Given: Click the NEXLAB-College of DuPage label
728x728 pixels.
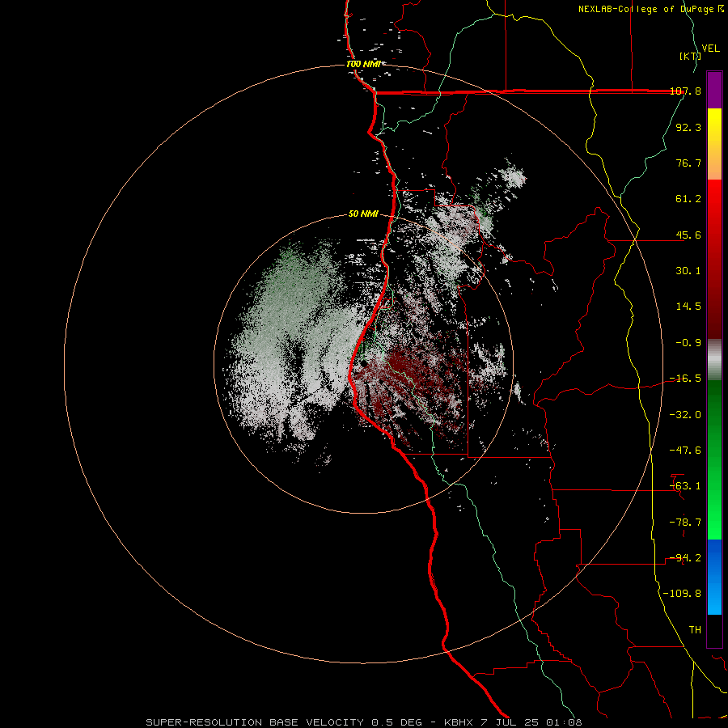Looking at the screenshot, I should pos(646,9).
